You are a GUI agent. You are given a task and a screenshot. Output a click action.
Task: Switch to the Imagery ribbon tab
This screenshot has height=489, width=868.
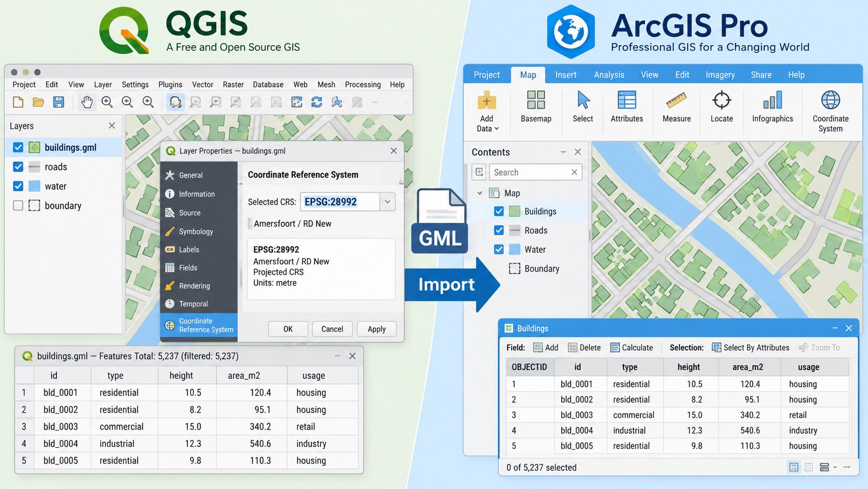pyautogui.click(x=720, y=75)
